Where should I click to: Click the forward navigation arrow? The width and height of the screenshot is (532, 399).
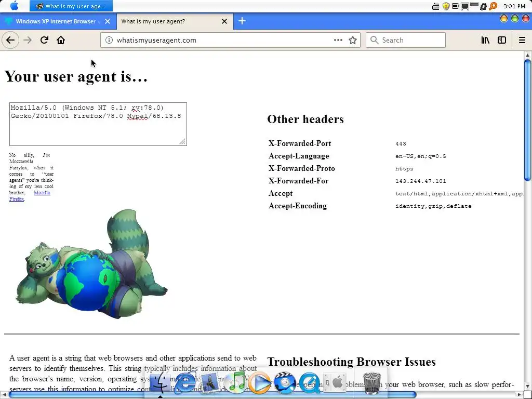tap(28, 40)
